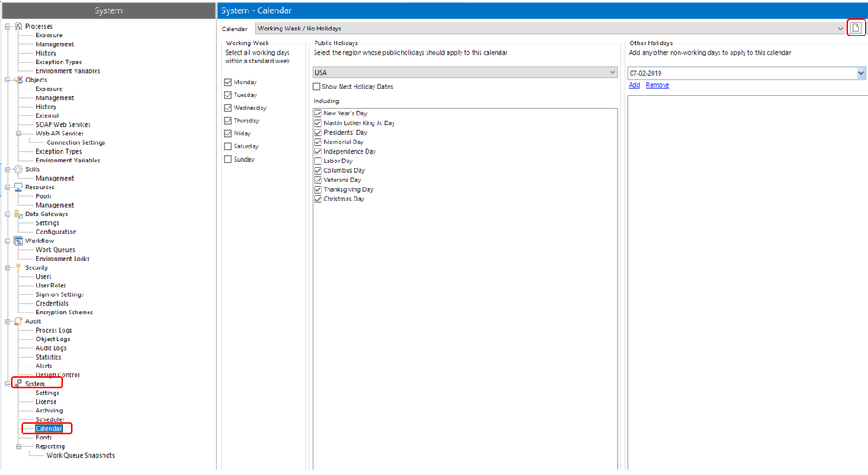Click the Security group icon
The height and width of the screenshot is (475, 868).
pos(18,267)
